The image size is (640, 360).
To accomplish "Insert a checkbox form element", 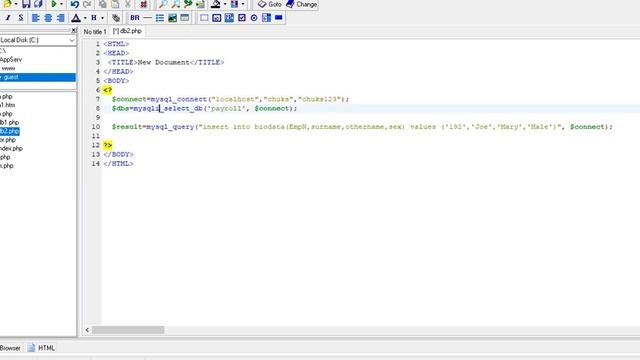I will click(x=242, y=18).
